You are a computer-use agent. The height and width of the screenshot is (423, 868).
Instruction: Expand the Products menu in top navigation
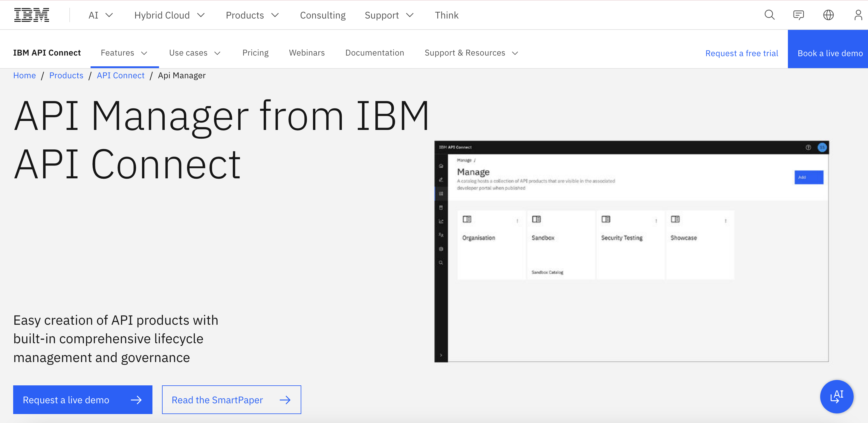(252, 15)
